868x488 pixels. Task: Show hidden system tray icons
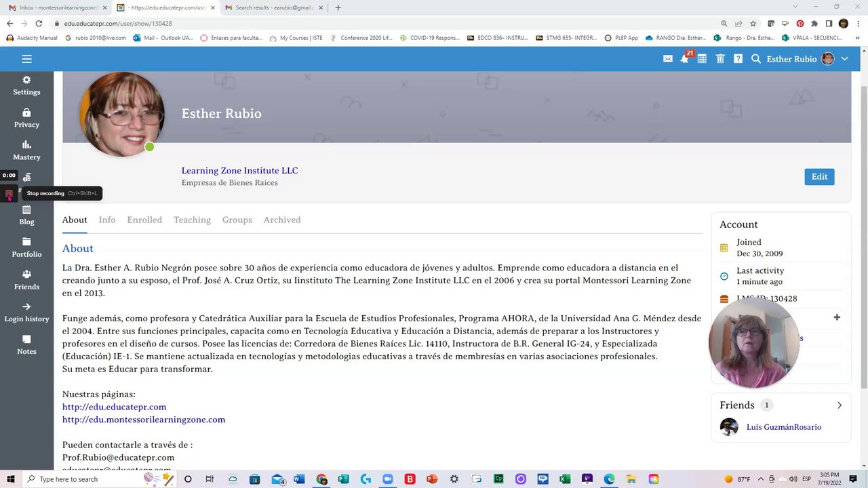pyautogui.click(x=760, y=479)
